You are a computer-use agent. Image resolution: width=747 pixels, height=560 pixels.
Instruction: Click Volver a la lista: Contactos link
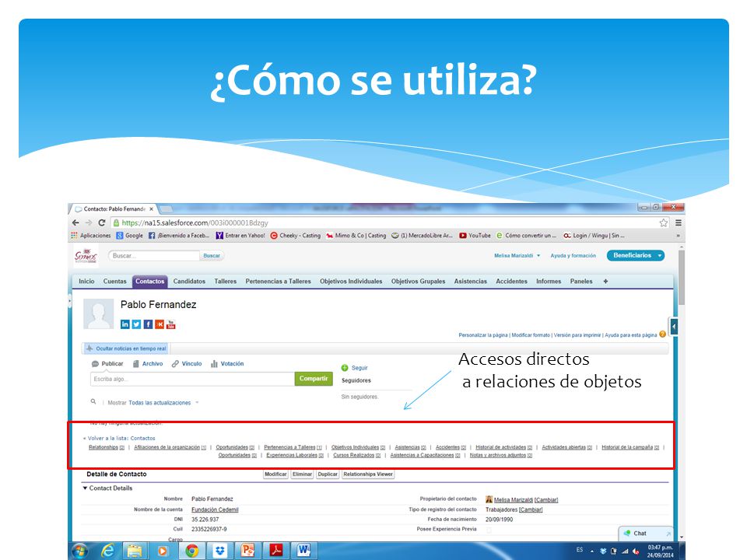coord(121,438)
